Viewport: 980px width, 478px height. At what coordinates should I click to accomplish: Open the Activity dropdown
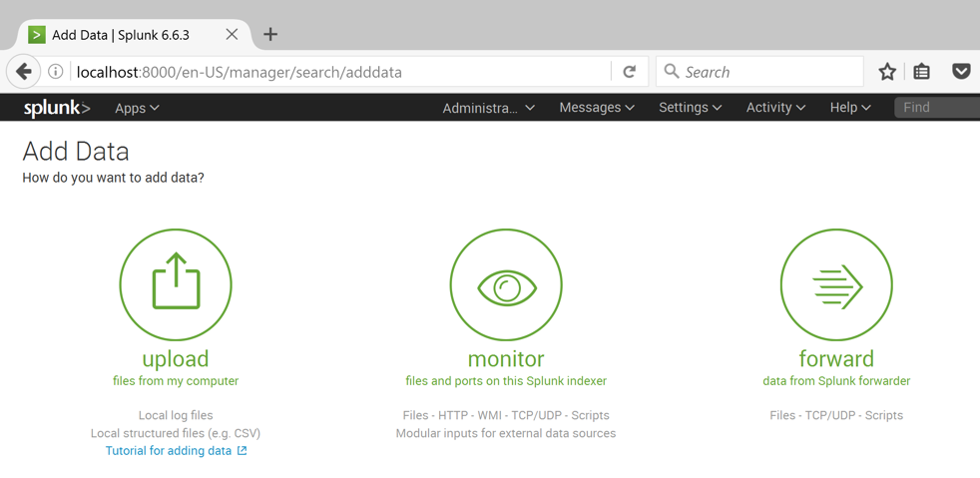775,108
